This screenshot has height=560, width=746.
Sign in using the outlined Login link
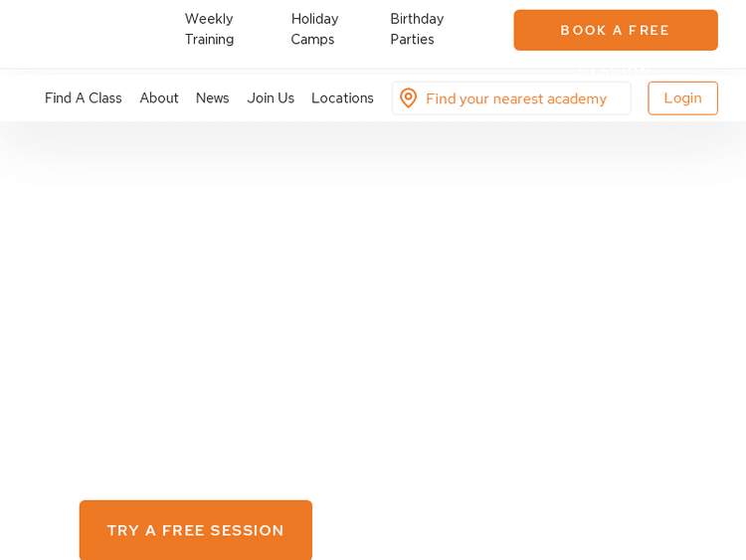point(682,98)
